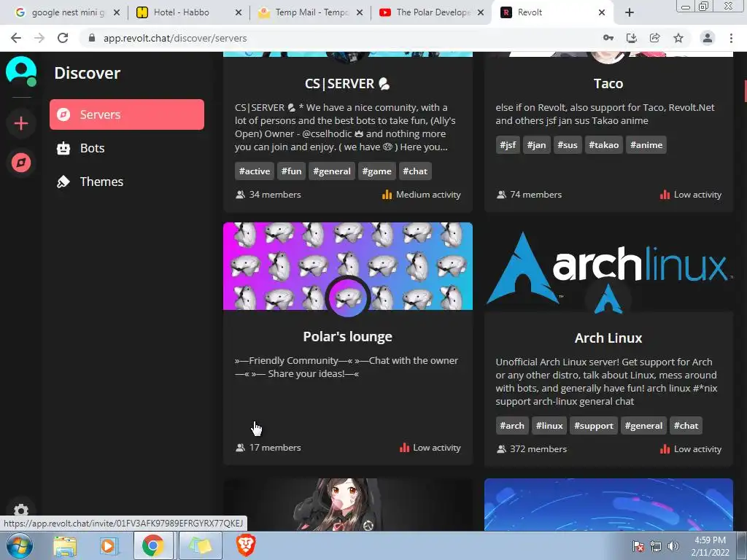
Task: Open the Themes section
Action: (x=127, y=182)
